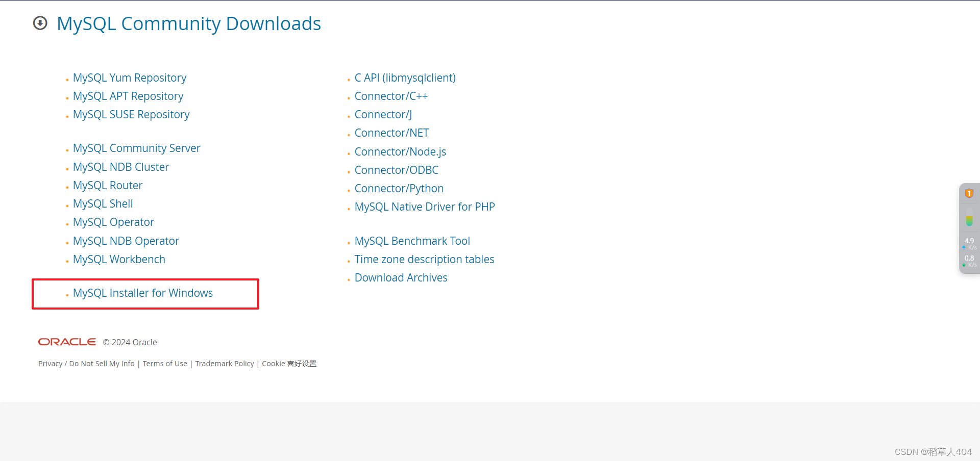The image size is (980, 461).
Task: Open C API (libmysqlclient) link
Action: (x=405, y=78)
